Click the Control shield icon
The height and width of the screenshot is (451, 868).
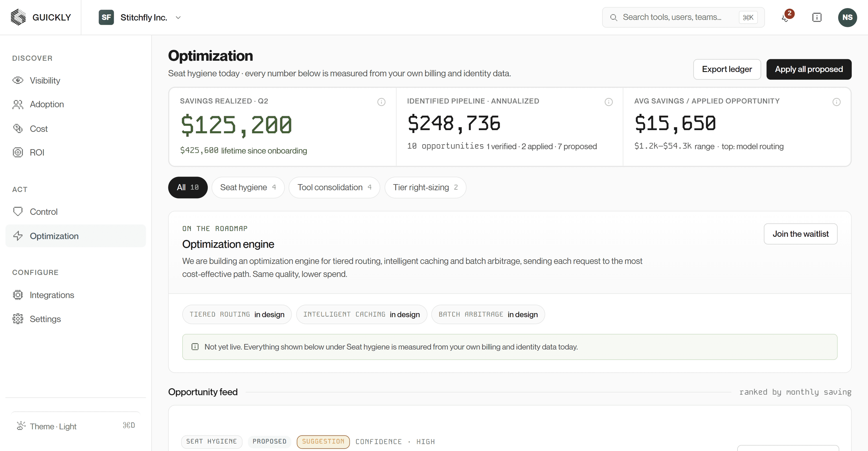[18, 212]
